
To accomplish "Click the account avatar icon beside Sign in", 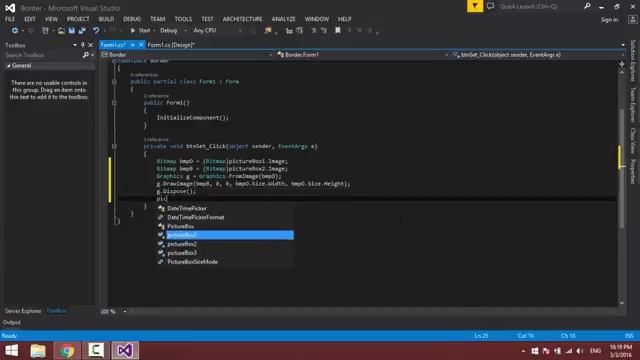I will [x=632, y=19].
